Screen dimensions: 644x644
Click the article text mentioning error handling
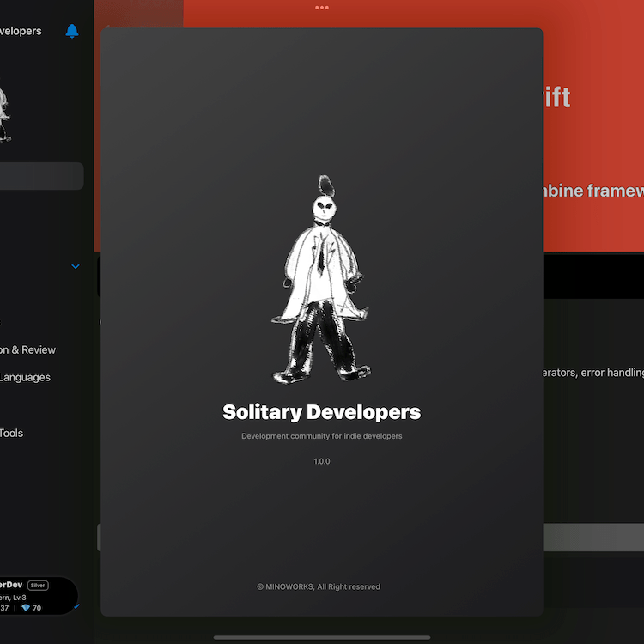click(592, 373)
